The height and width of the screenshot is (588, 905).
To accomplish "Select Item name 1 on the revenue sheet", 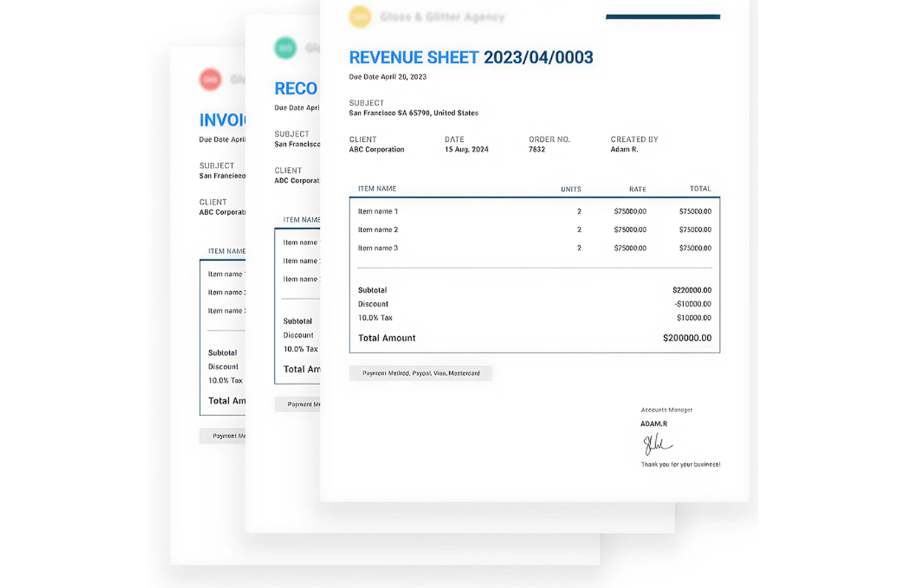I will pyautogui.click(x=378, y=211).
